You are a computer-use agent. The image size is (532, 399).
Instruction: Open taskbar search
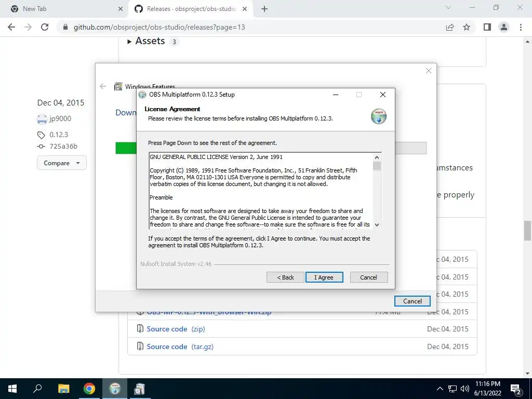click(x=37, y=389)
